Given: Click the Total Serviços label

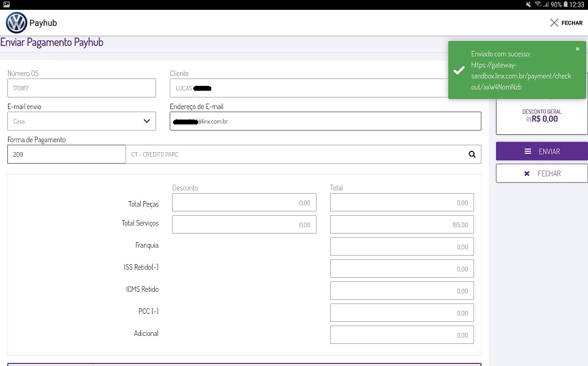Looking at the screenshot, I should pyautogui.click(x=140, y=223).
